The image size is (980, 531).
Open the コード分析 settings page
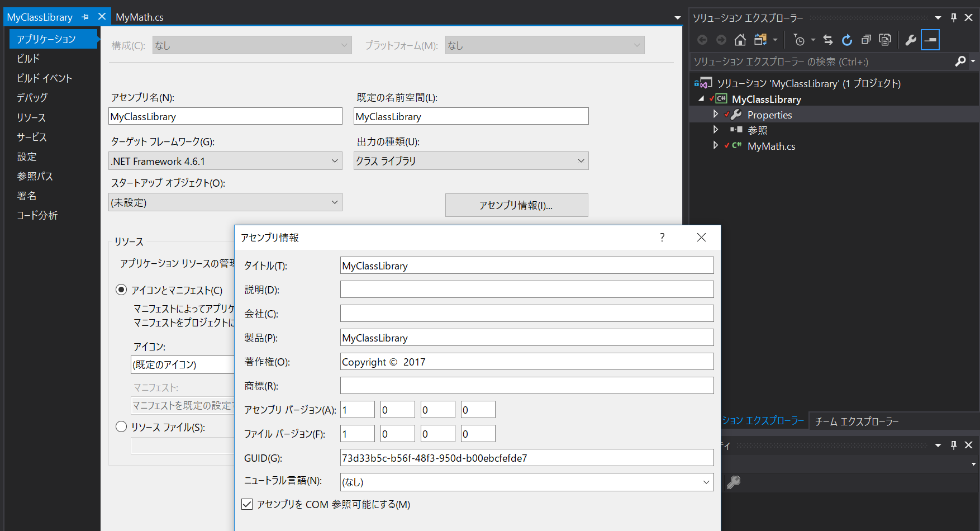(x=37, y=215)
